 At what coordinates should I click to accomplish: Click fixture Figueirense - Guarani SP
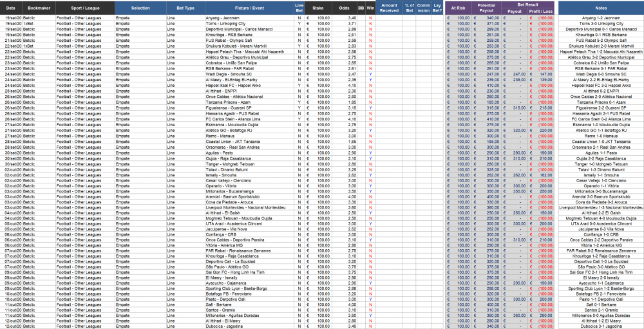pos(250,108)
